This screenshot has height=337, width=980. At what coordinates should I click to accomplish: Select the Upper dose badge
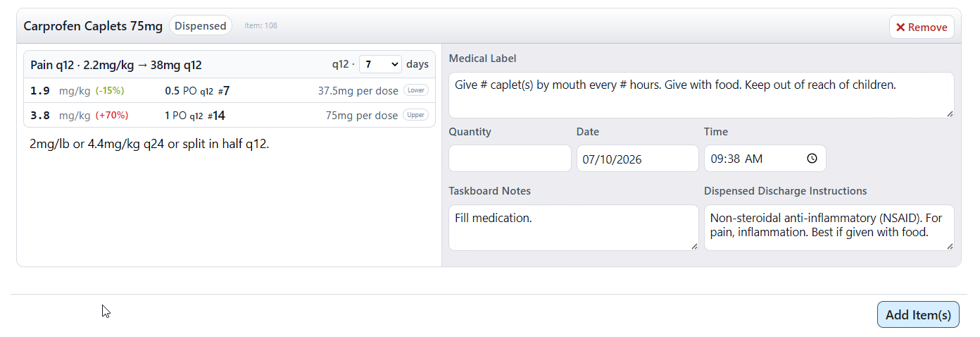tap(415, 115)
